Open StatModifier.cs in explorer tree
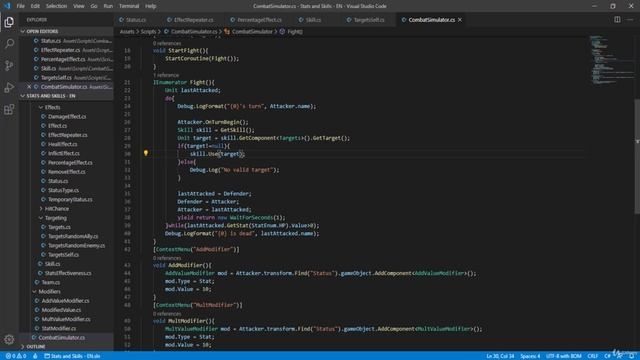 tap(59, 328)
